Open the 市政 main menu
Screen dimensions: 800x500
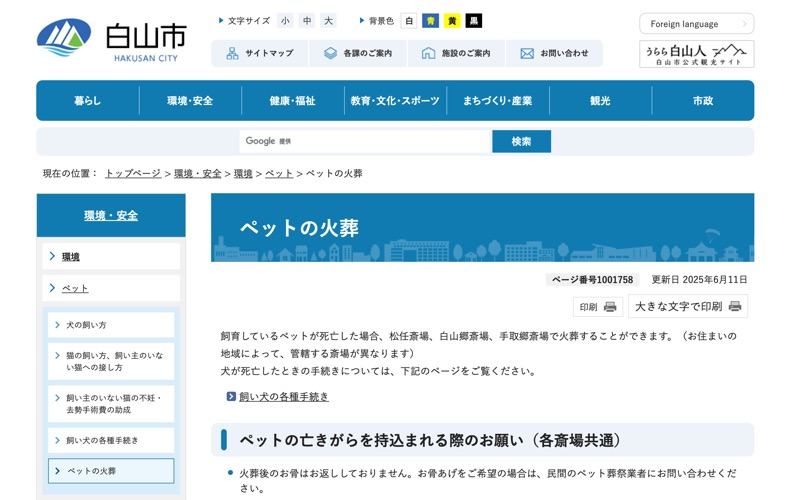(703, 101)
